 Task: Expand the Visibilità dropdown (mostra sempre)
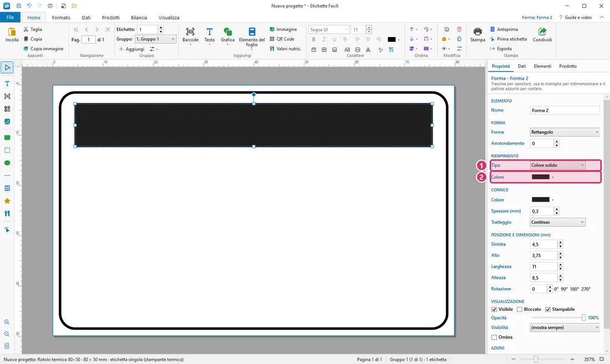(565, 327)
